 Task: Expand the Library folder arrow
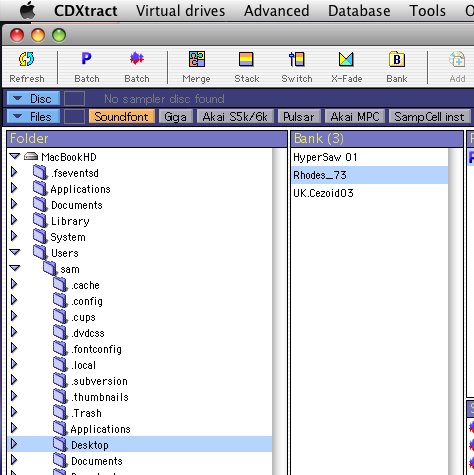[14, 220]
